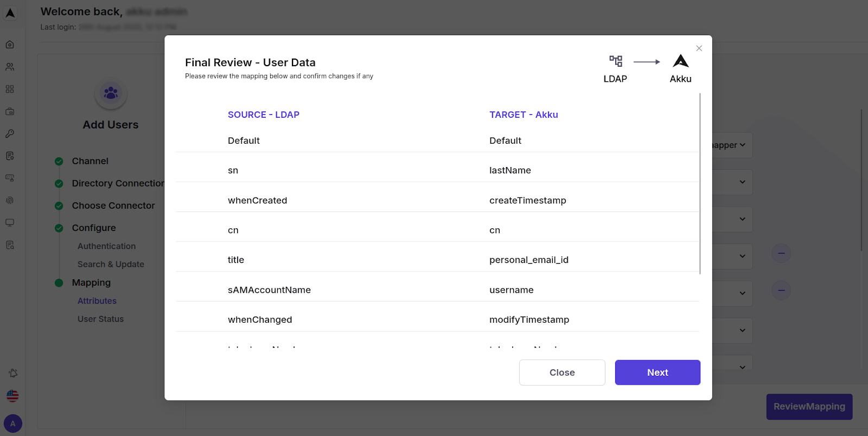The image size is (868, 436).
Task: Open the device settings icon in the sidebar
Action: (10, 178)
